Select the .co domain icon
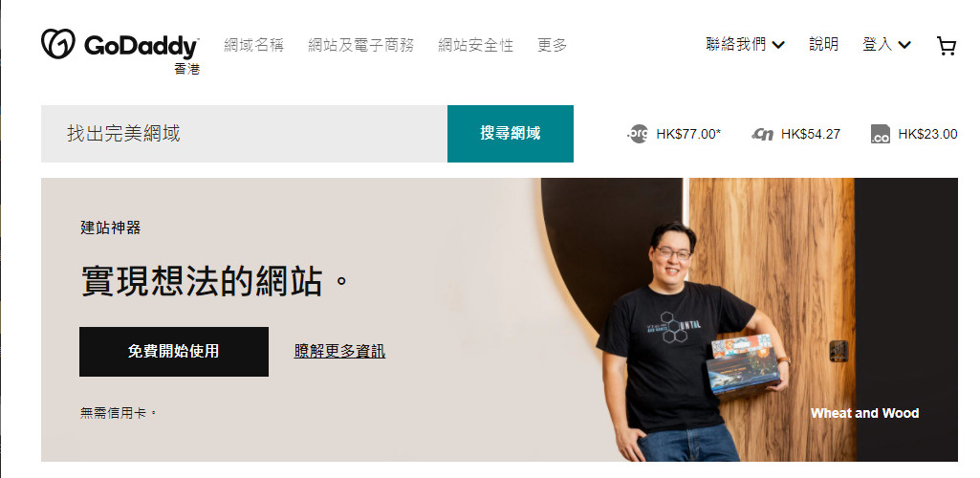The height and width of the screenshot is (478, 980). click(x=880, y=134)
